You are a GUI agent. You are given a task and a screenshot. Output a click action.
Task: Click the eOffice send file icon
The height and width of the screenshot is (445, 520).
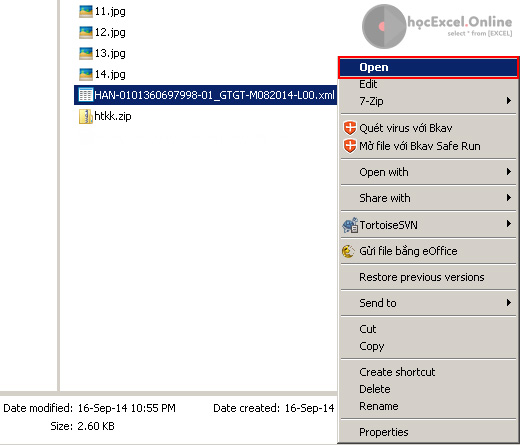tap(349, 251)
